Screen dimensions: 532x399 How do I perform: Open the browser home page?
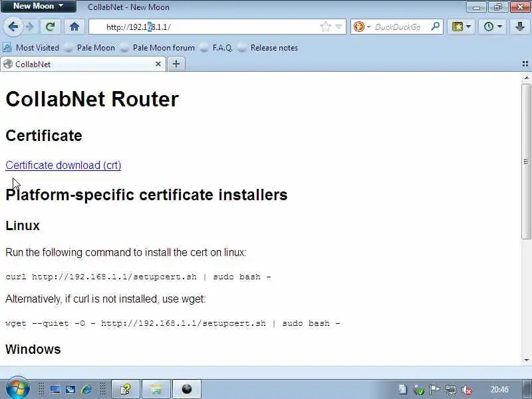click(74, 27)
